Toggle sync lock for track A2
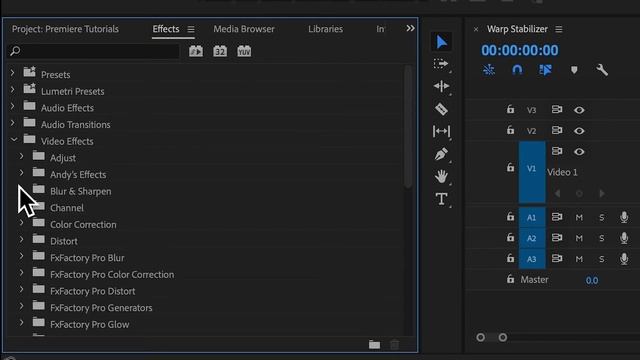 [x=557, y=238]
